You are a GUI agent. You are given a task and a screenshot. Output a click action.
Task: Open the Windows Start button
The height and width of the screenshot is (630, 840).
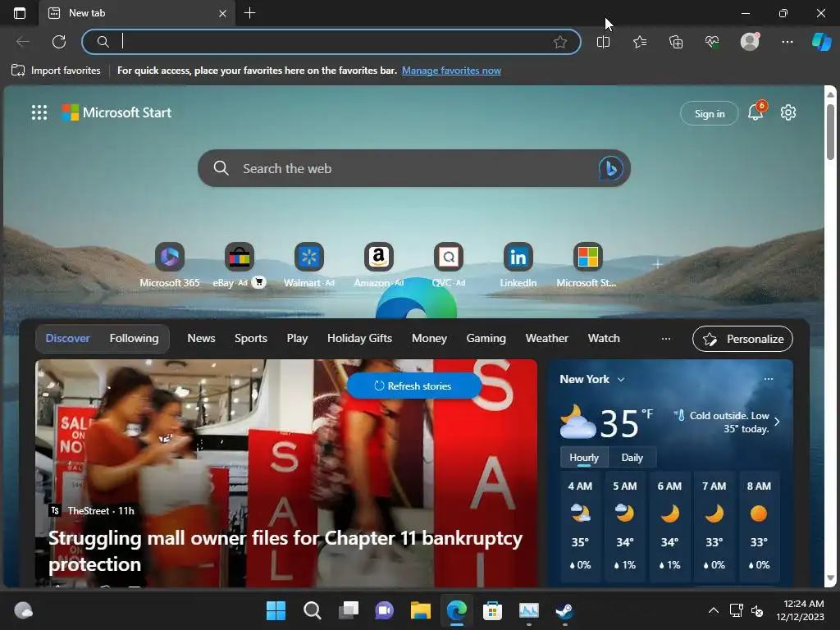click(x=276, y=610)
